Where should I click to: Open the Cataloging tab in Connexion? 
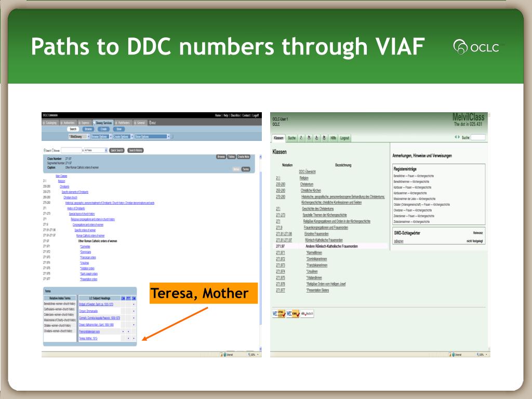tap(49, 123)
